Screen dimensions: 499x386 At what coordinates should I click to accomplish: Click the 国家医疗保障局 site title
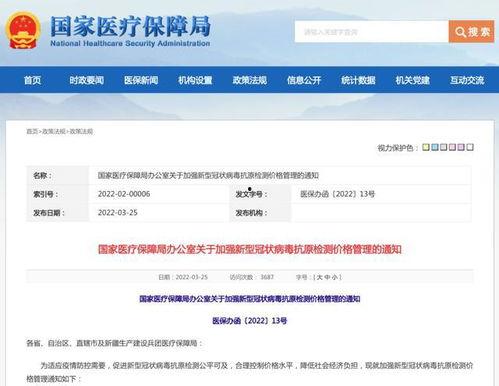130,26
